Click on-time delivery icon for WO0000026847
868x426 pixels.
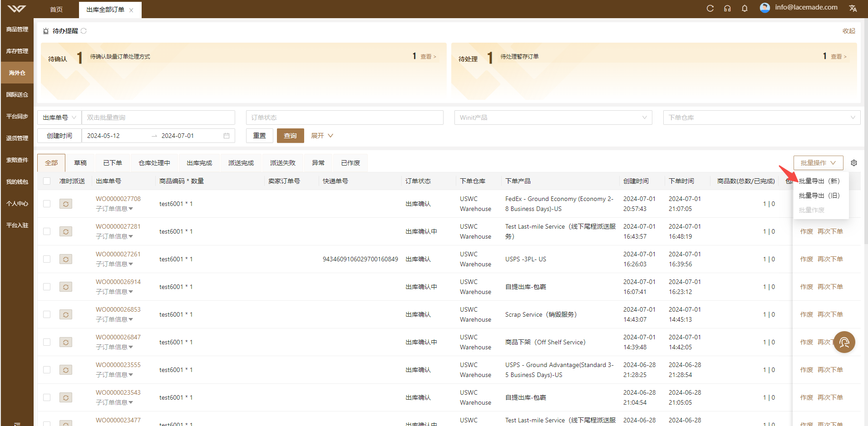(66, 342)
